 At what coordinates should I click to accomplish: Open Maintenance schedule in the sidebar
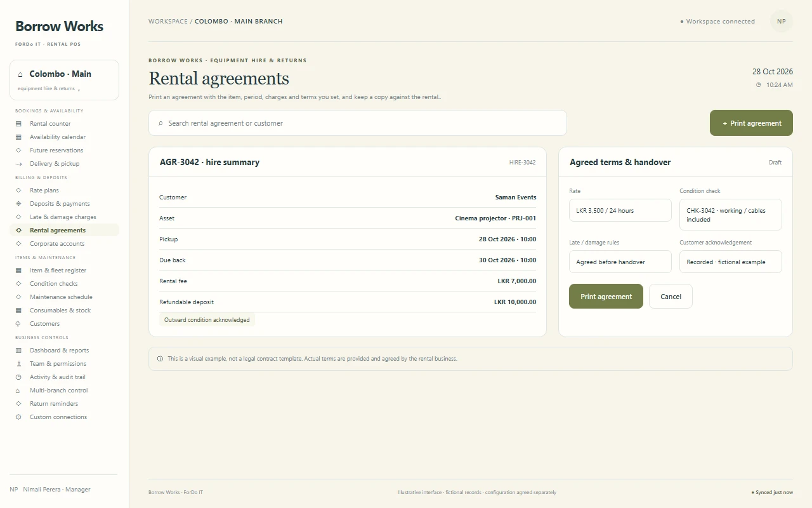64,297
